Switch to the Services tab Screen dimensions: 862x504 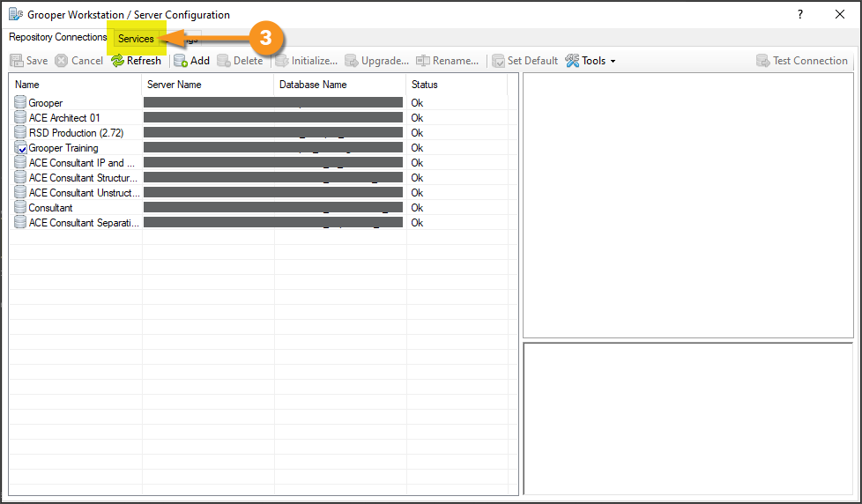(136, 39)
